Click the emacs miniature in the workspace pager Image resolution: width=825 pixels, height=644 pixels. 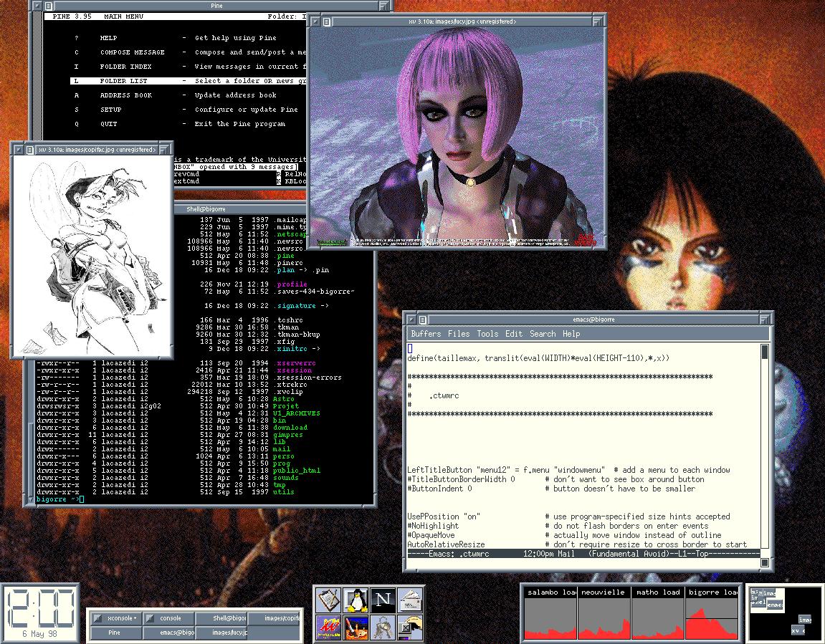775,605
